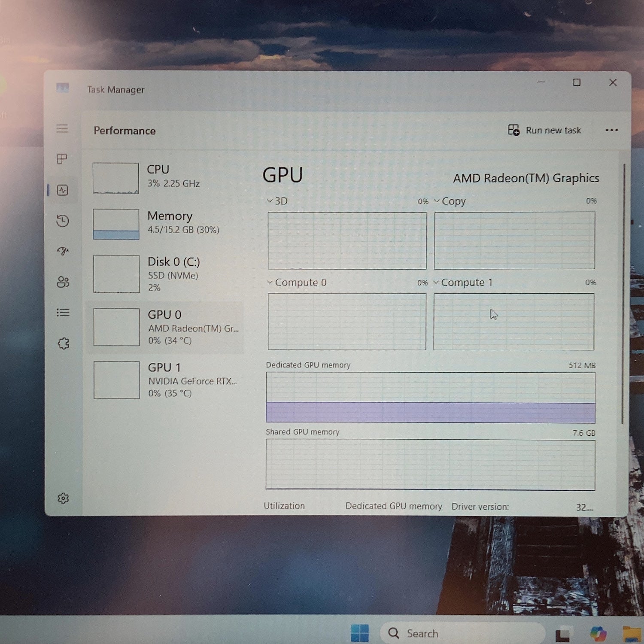Click the Dedicated GPU memory graph

click(x=431, y=398)
